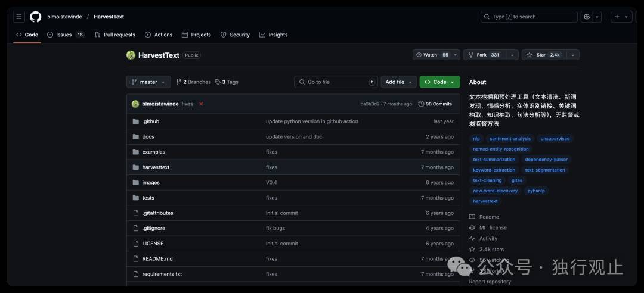View the 2 Branches link
The width and height of the screenshot is (644, 293).
click(x=193, y=82)
